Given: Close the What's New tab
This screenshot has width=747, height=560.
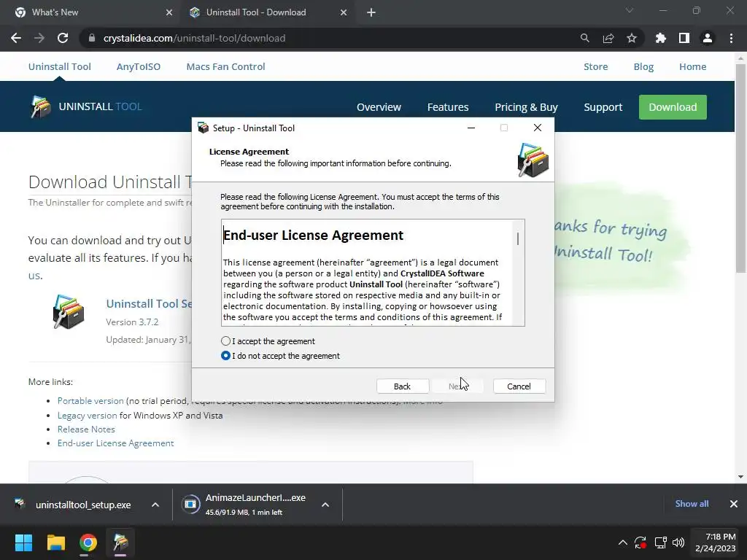Looking at the screenshot, I should [x=169, y=12].
